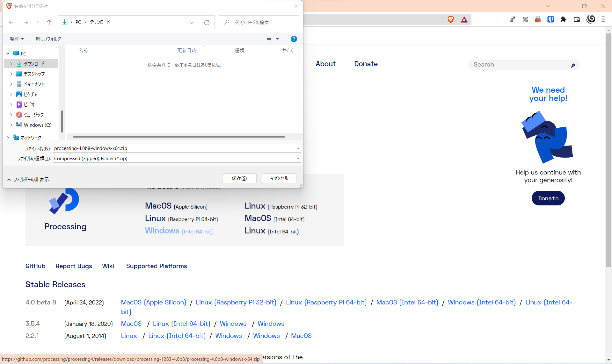The height and width of the screenshot is (364, 612).
Task: Click the Linux (Intel 64-bit) download link
Action: coord(271,231)
